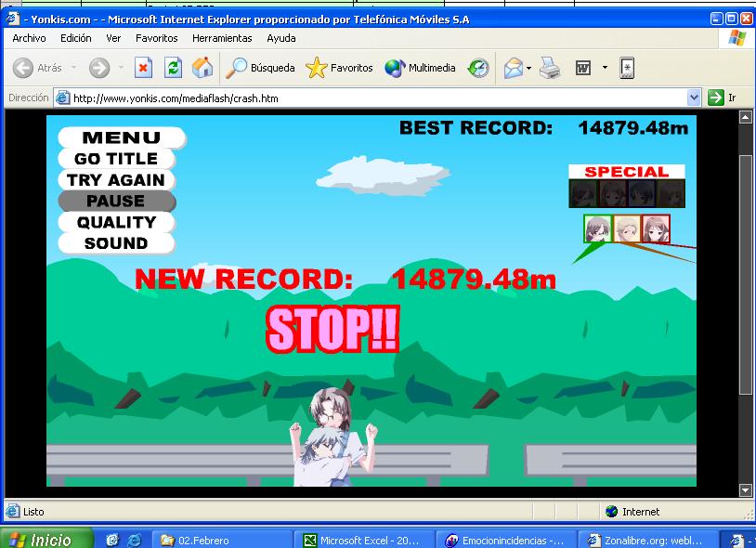This screenshot has height=548, width=756.
Task: Click the game MENU button
Action: [122, 137]
